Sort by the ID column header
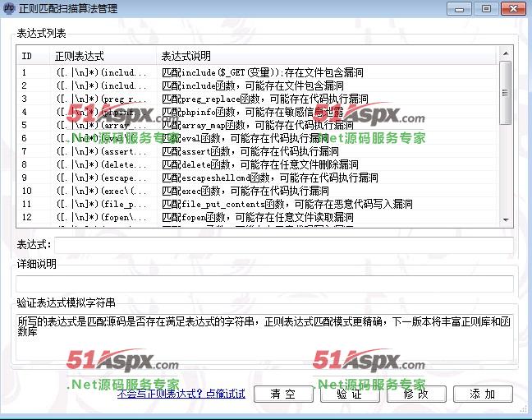Viewport: 532px width, 420px height. (x=33, y=56)
